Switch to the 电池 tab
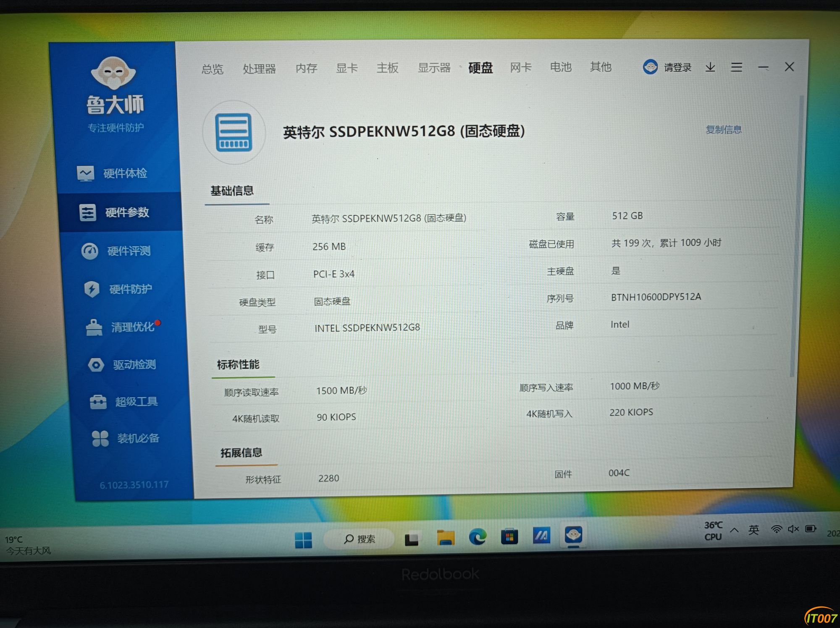This screenshot has width=840, height=628. click(x=561, y=67)
